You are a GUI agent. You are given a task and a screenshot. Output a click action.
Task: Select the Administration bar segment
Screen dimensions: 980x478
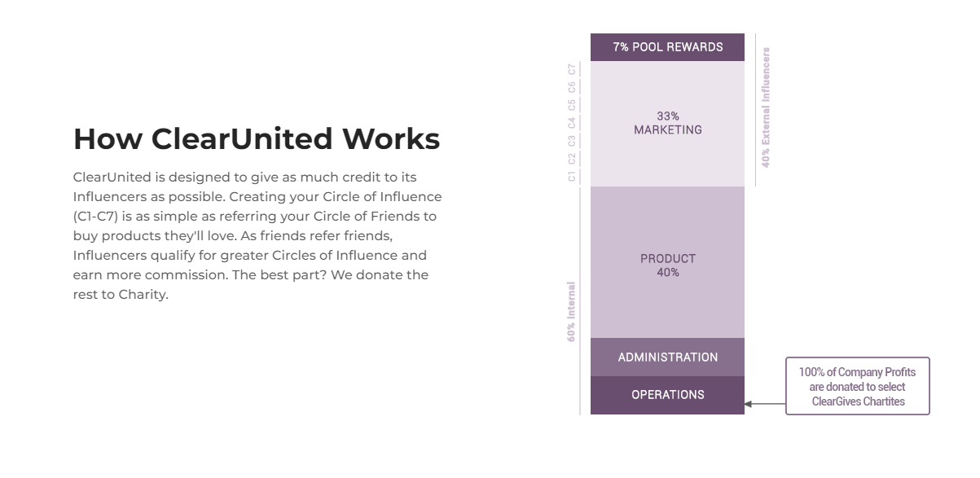[667, 357]
